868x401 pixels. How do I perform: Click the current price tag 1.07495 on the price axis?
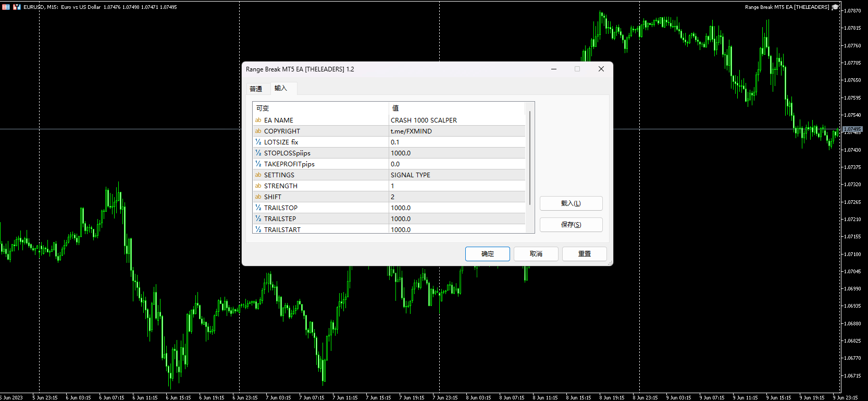click(x=852, y=129)
